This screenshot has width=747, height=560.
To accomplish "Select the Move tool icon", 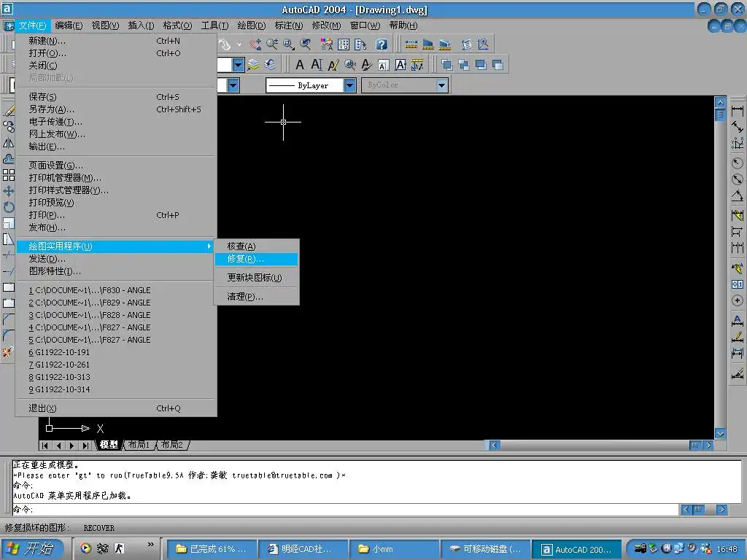I will 8,192.
